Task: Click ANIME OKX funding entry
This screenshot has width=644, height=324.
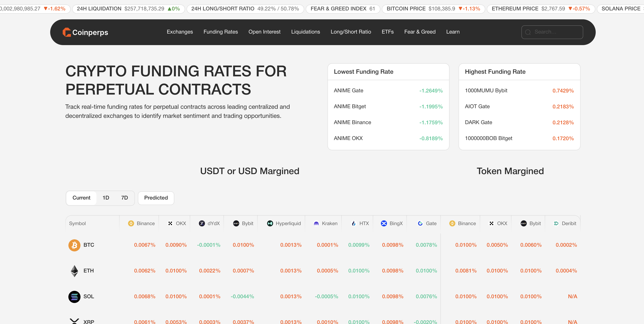Action: (x=388, y=138)
